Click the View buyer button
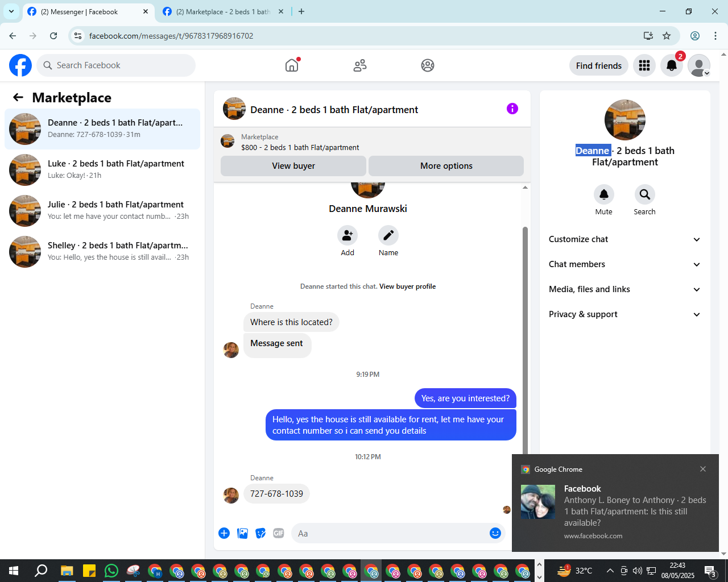 pos(293,166)
